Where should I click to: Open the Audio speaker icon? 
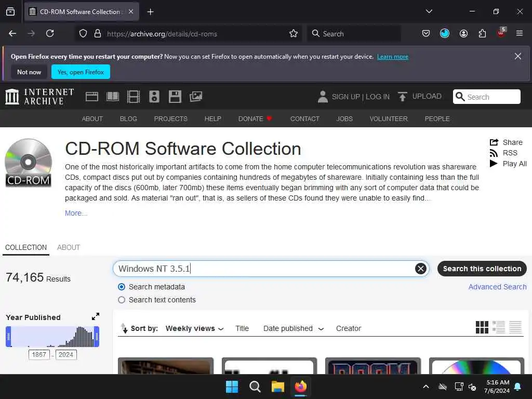point(154,97)
